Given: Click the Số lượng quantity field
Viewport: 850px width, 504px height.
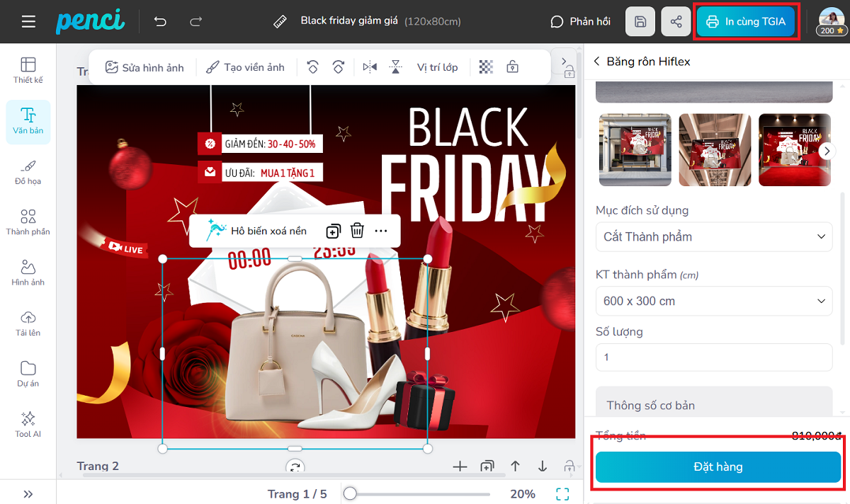Looking at the screenshot, I should click(x=713, y=357).
